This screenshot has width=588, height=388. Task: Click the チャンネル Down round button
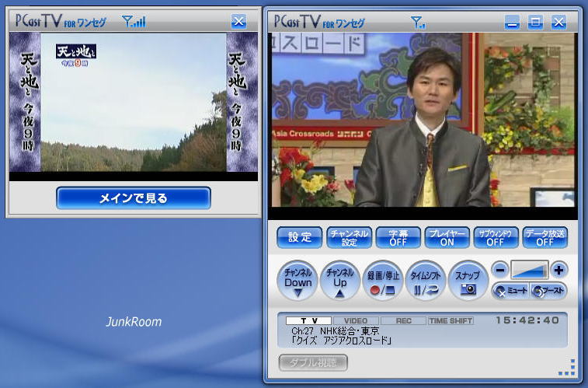click(x=297, y=280)
